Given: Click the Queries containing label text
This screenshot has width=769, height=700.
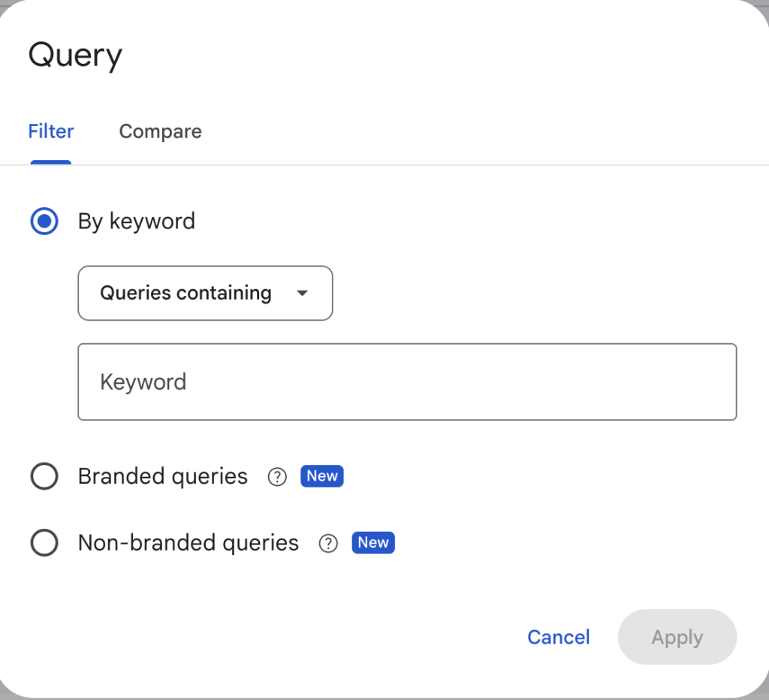Looking at the screenshot, I should [185, 293].
